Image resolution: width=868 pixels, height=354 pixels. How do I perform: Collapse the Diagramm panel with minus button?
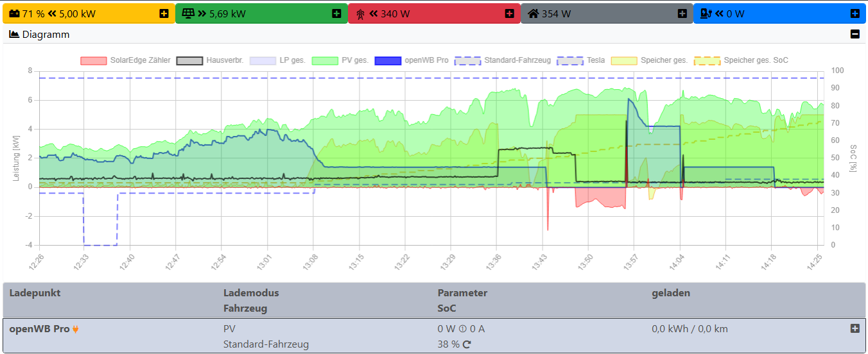coord(855,35)
